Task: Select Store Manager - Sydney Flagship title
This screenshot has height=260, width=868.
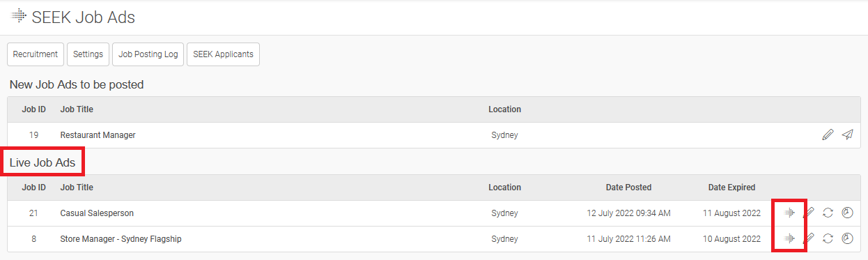Action: (121, 239)
